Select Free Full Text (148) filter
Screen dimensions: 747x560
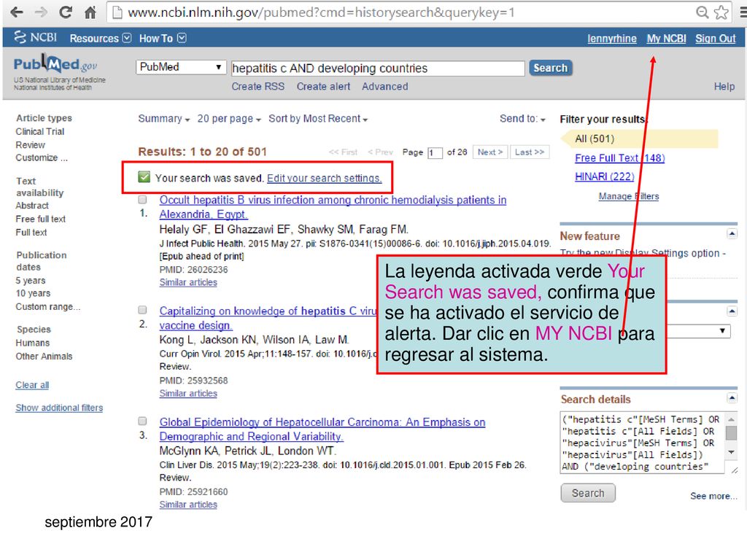tap(619, 157)
